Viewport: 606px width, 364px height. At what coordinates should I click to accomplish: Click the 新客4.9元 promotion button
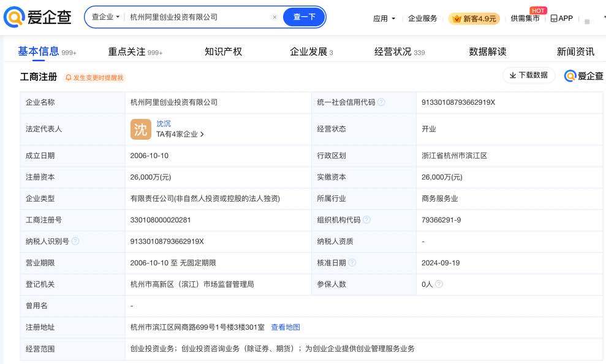(x=474, y=18)
